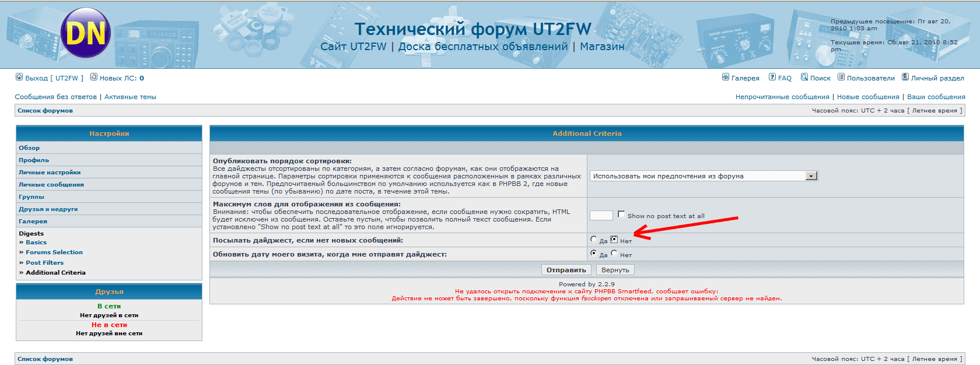Enable the 'Show no post text at all' checkbox
Viewport: 980px width, 365px height.
pyautogui.click(x=621, y=214)
